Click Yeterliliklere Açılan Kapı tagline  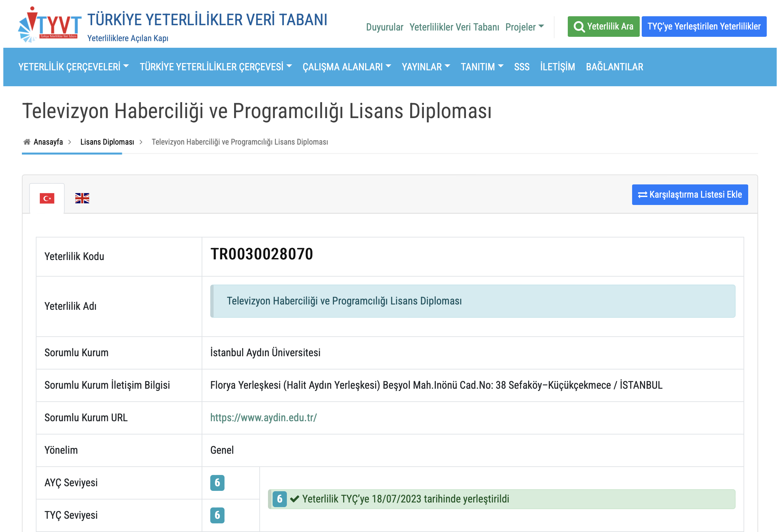(128, 38)
